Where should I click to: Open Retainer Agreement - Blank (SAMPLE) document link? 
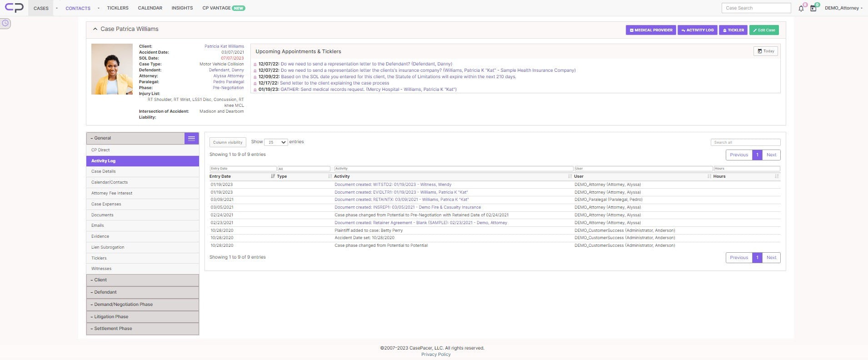pos(421,223)
